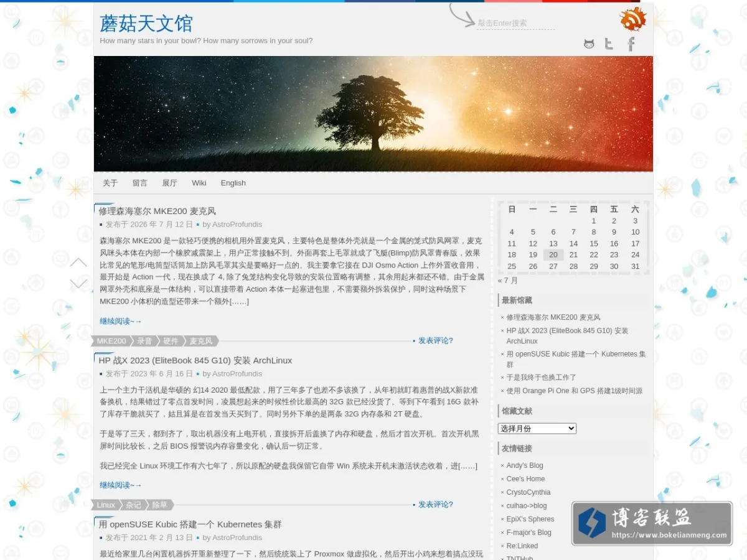Click the up arrow navigation chevron

[x=78, y=263]
